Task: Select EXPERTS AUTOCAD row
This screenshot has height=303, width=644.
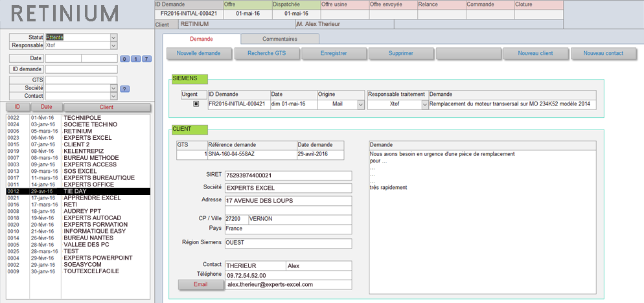Action: pos(78,218)
